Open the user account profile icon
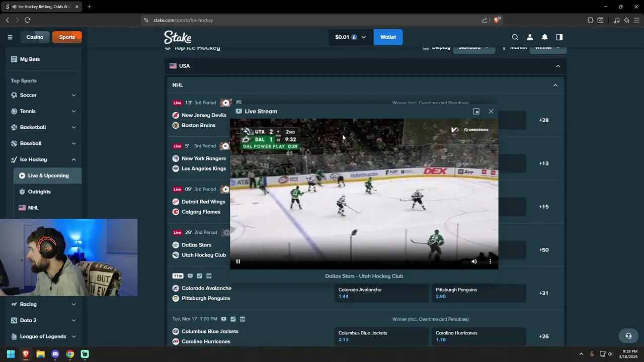The width and height of the screenshot is (644, 362). point(530,37)
